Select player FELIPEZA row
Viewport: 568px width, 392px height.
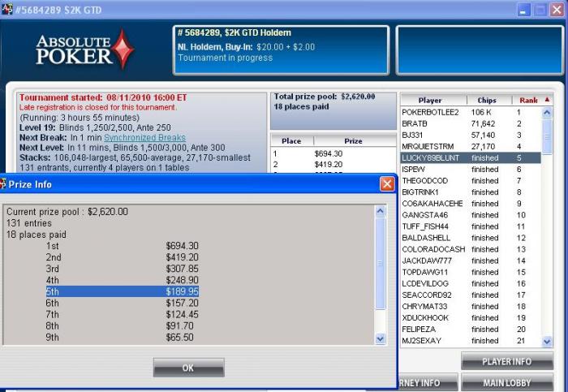click(x=471, y=329)
